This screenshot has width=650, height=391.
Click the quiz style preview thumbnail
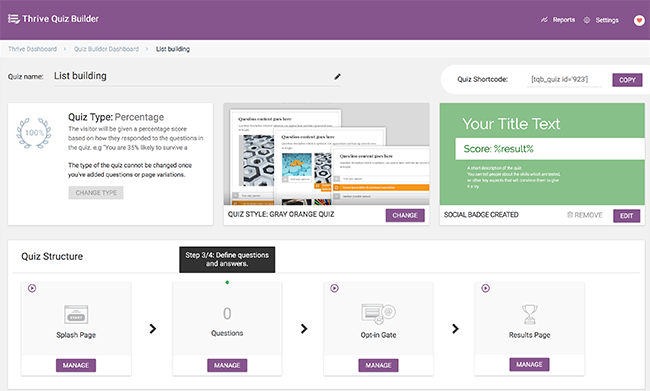326,154
